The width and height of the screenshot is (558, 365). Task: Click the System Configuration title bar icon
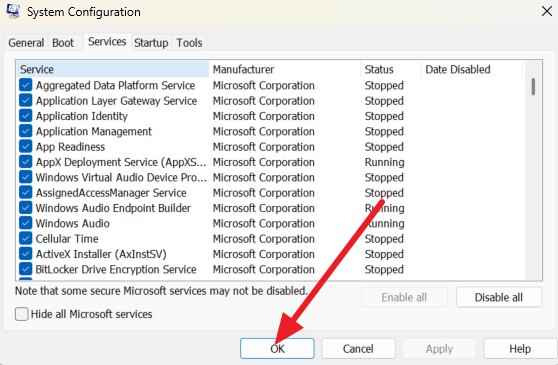point(13,11)
